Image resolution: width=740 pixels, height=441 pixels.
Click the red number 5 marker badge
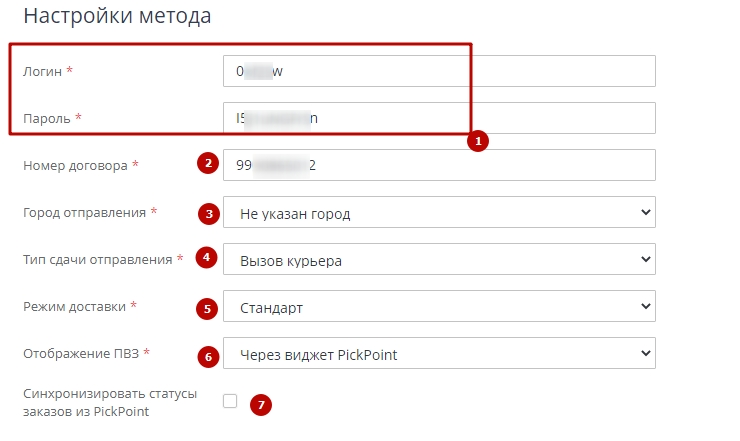coord(208,308)
